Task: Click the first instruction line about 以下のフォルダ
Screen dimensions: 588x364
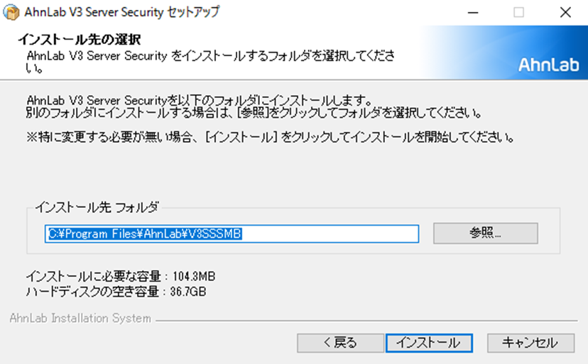Action: pos(199,100)
